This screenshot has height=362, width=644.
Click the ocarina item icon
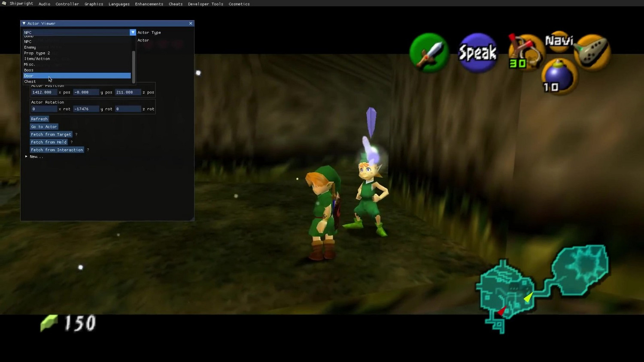point(592,51)
